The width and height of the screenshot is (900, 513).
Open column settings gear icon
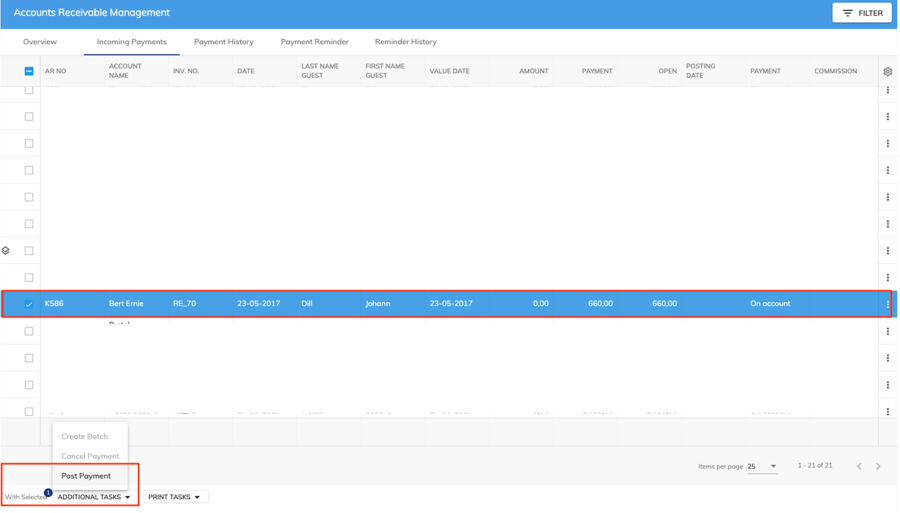(x=887, y=72)
